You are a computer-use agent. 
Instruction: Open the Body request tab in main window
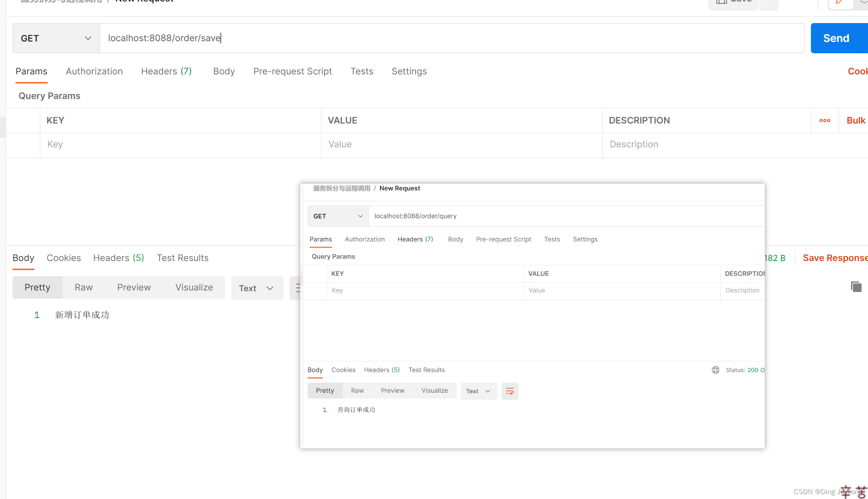(x=224, y=71)
